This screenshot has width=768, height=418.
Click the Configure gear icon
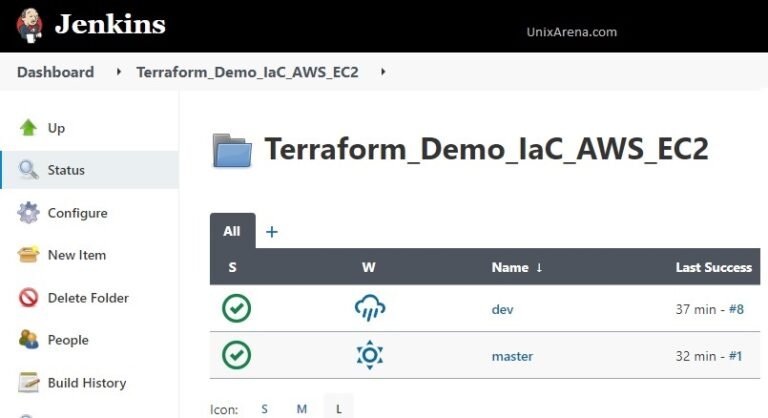(29, 213)
